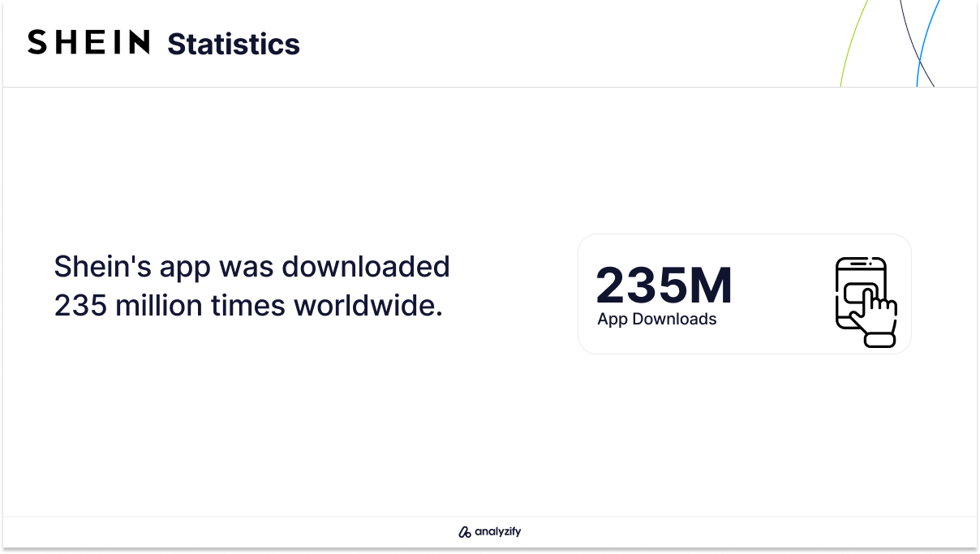Click the analyzify logo in the footer

pos(489,532)
